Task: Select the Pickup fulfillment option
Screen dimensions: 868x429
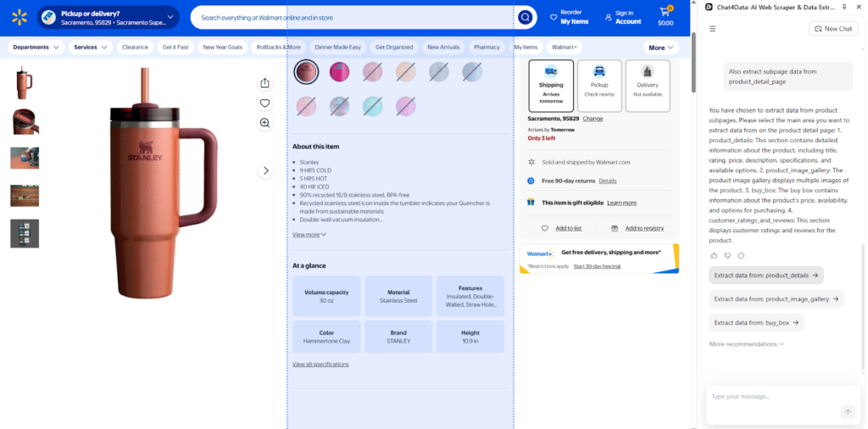Action: pos(599,85)
